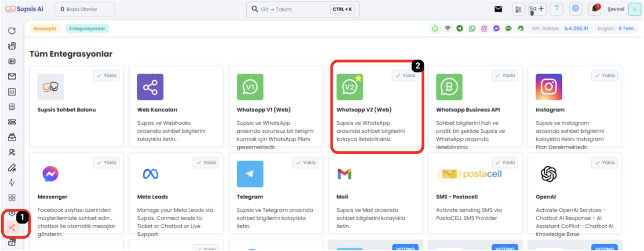Click the CTRL+K shortcut badge
The width and height of the screenshot is (644, 251).
pos(342,9)
